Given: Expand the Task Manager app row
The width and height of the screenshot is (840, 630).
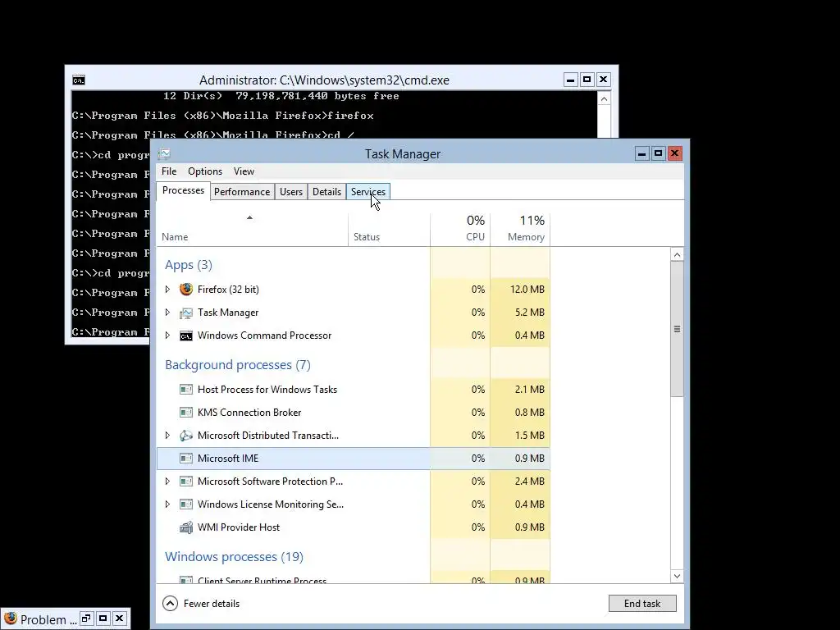Looking at the screenshot, I should pos(167,313).
